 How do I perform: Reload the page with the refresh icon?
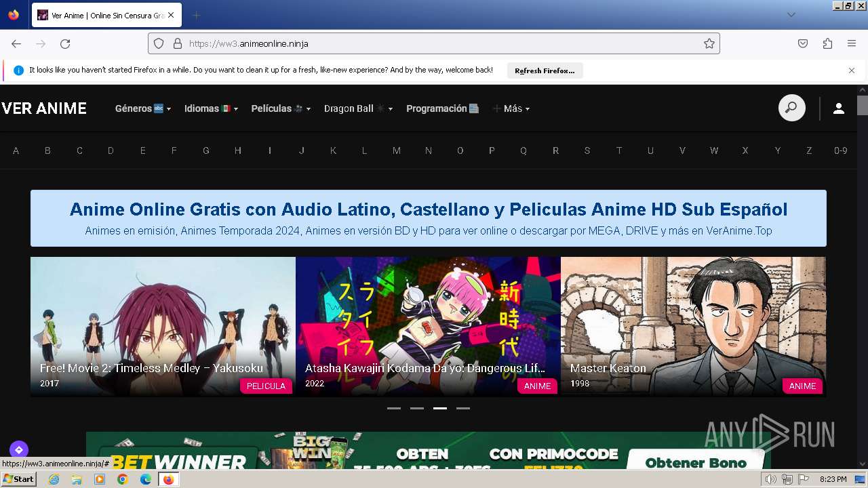click(65, 43)
